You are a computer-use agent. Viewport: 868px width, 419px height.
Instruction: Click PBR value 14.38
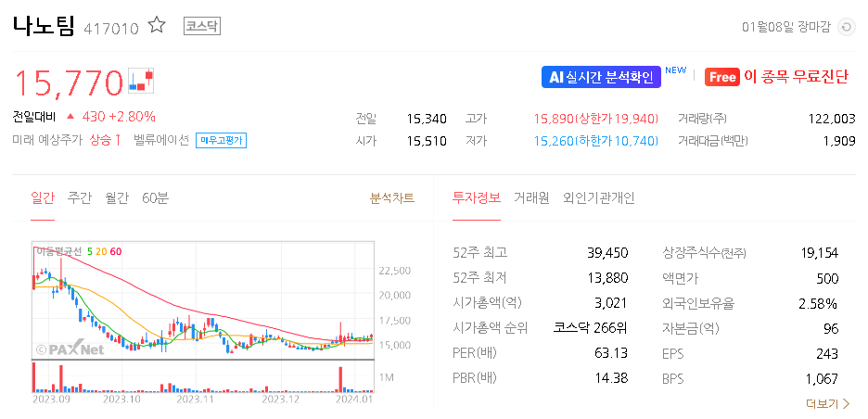(611, 378)
